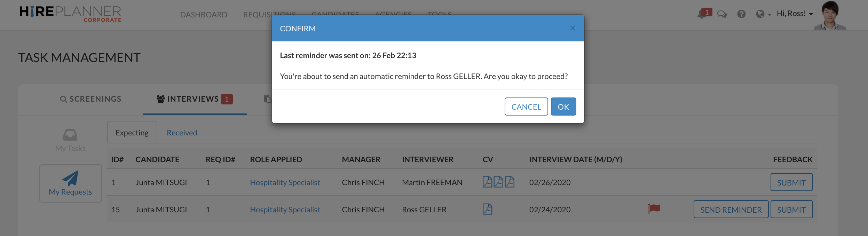Click the language globe icon
The image size is (868, 236).
(x=761, y=14)
